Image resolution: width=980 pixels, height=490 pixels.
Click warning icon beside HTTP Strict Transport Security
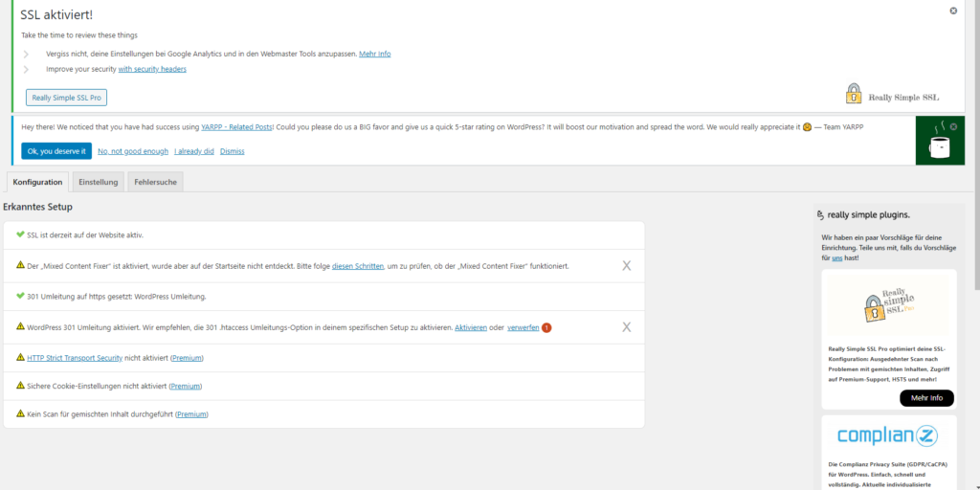pyautogui.click(x=21, y=357)
